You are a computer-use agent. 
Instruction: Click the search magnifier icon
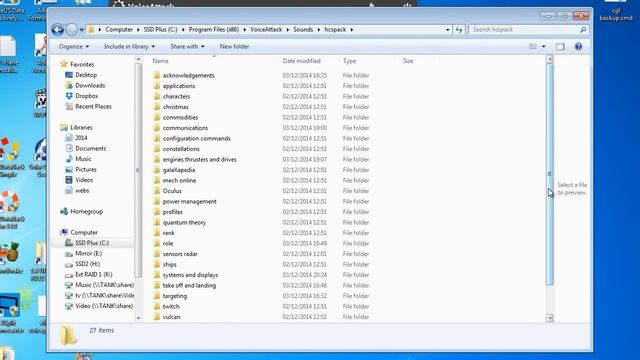583,29
